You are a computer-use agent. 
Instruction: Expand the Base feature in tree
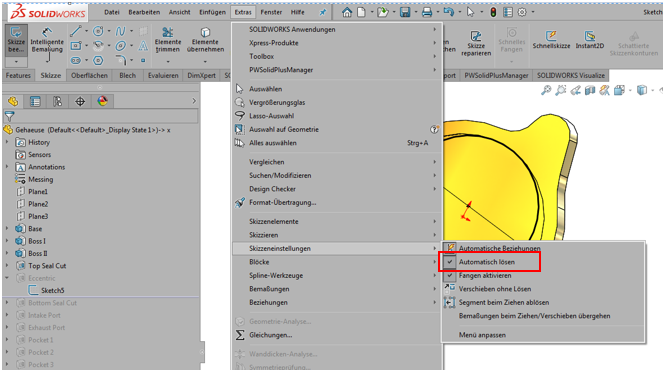click(x=7, y=228)
